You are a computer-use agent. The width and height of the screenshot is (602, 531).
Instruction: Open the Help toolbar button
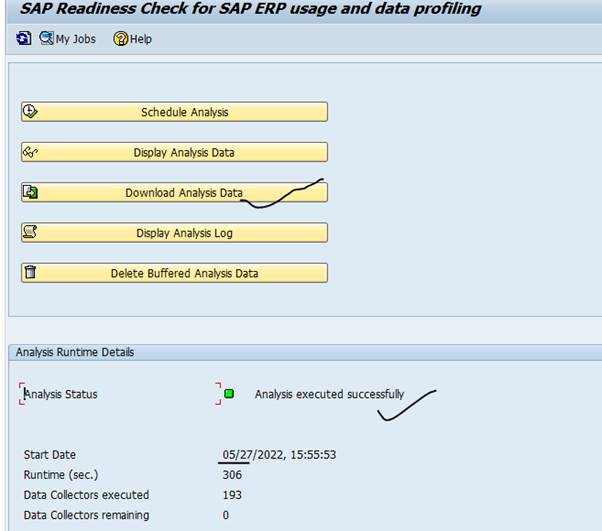tap(132, 39)
